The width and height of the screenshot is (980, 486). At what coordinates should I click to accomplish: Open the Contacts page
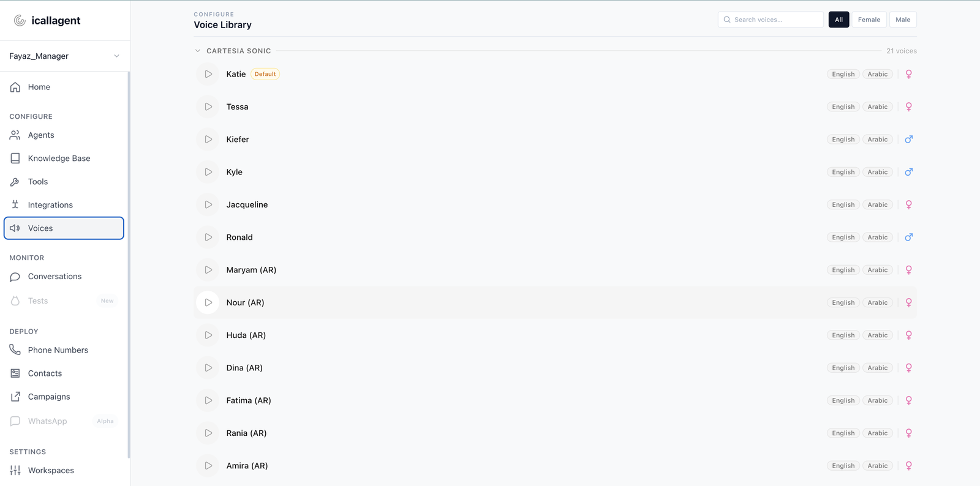pos(64,373)
